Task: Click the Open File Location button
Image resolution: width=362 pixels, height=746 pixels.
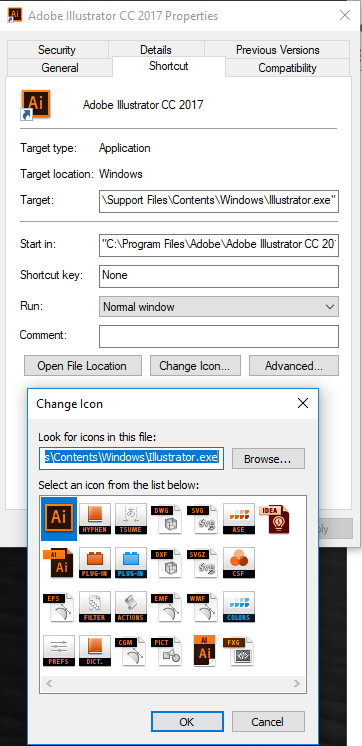Action: [83, 366]
